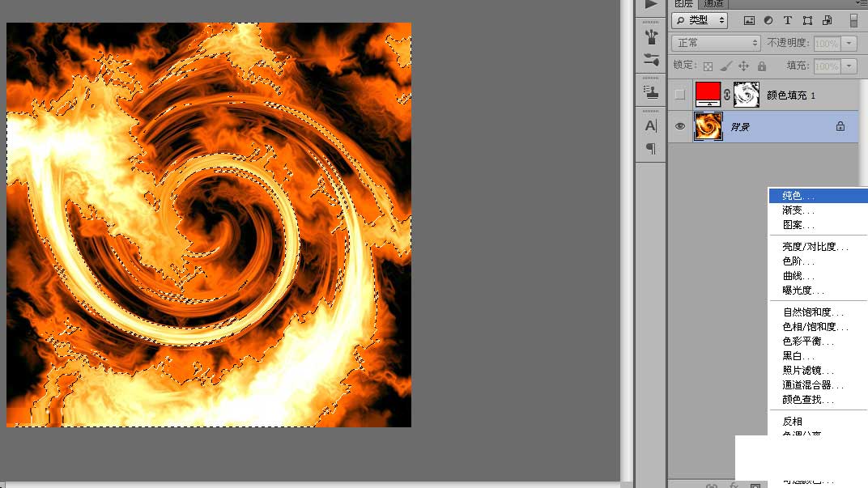Click the play Actions panel icon
Screen dimensions: 868x488
(651, 4)
